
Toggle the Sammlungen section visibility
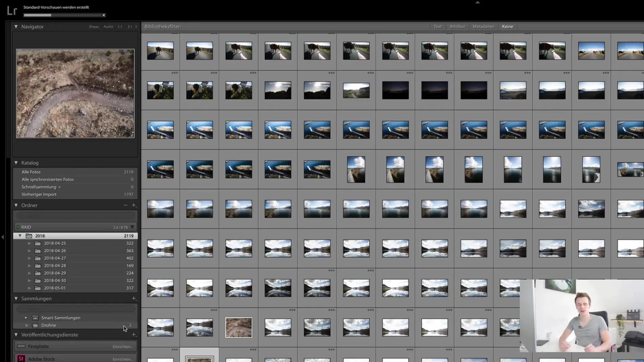point(15,298)
